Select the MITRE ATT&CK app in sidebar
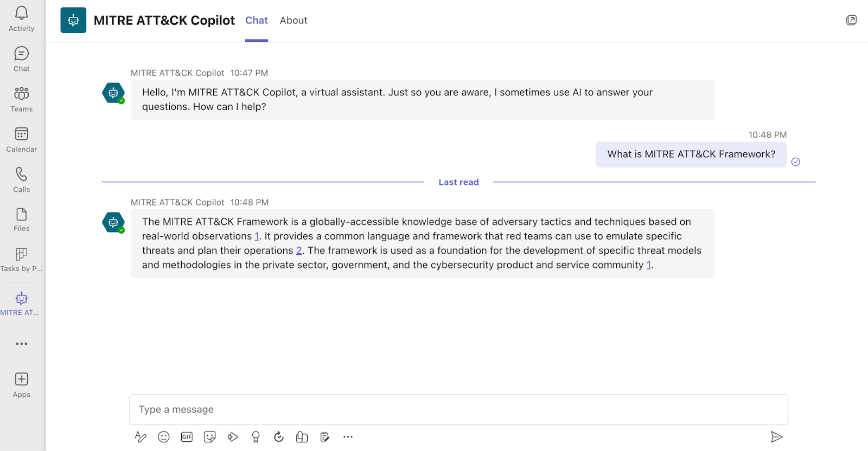Viewport: 868px width, 451px height. [x=21, y=304]
